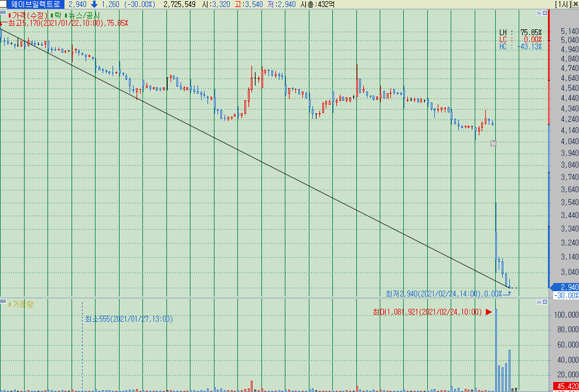Close the 거래량 volume panel
The height and width of the screenshot is (392, 579).
545,302
